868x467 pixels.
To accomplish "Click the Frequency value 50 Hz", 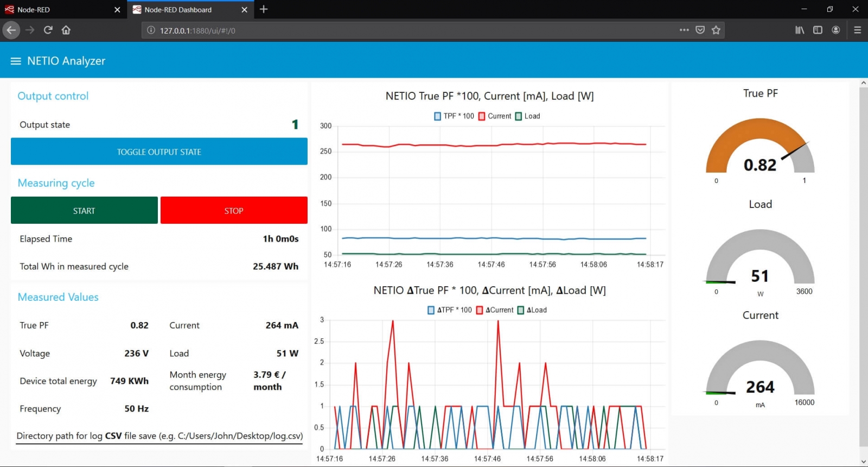I will (137, 409).
